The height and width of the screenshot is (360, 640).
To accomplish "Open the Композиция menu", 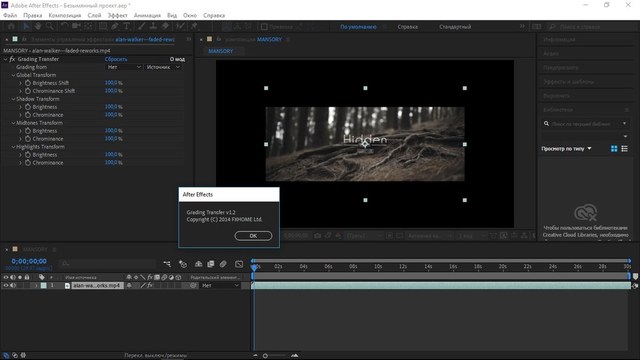I will (x=64, y=16).
